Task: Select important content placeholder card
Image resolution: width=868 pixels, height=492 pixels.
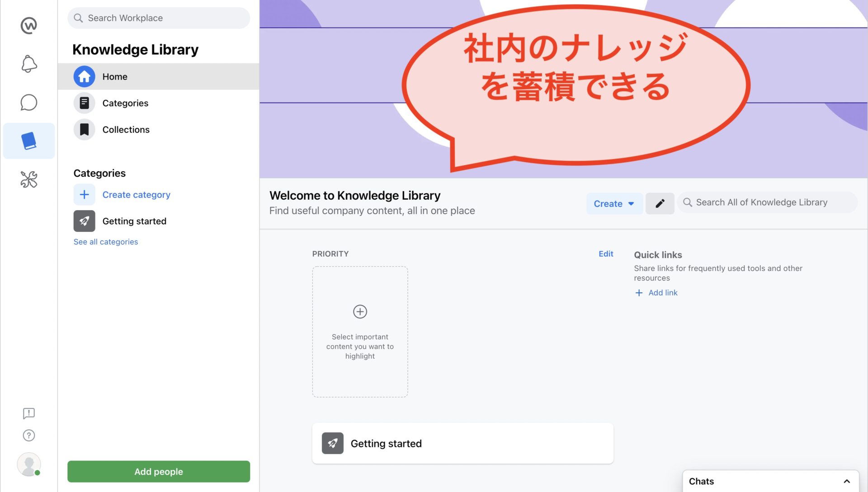Action: click(360, 332)
